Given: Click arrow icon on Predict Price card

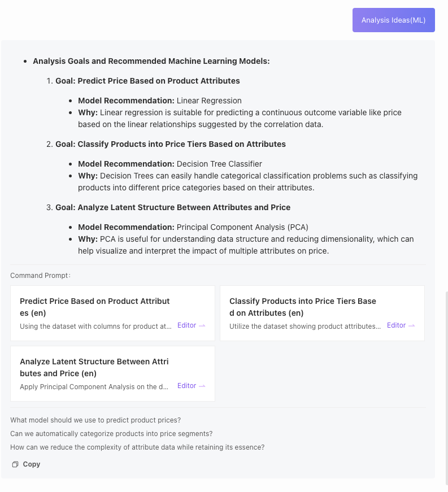Looking at the screenshot, I should (202, 326).
